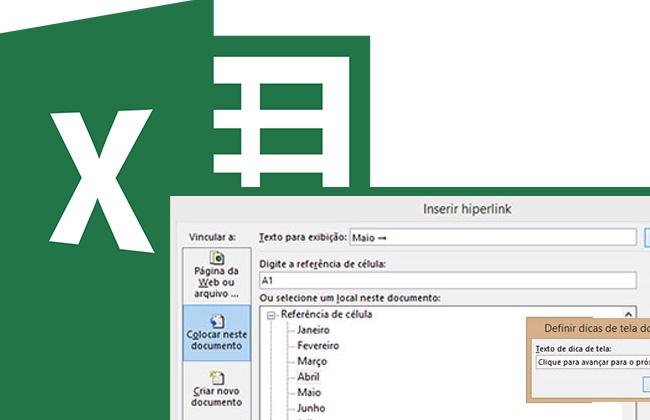Click the Digite a referência de célula label
Screen dimensions: 650x420
coord(323,264)
